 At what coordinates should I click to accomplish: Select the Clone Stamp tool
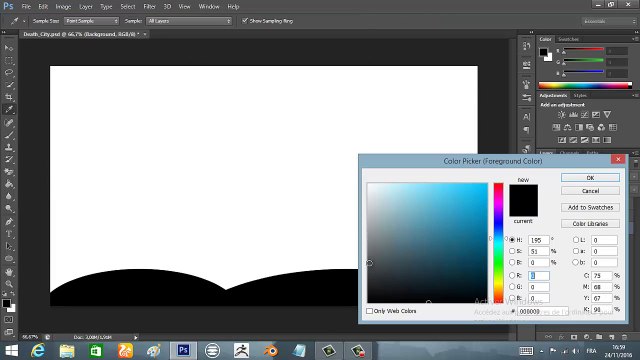(9, 147)
